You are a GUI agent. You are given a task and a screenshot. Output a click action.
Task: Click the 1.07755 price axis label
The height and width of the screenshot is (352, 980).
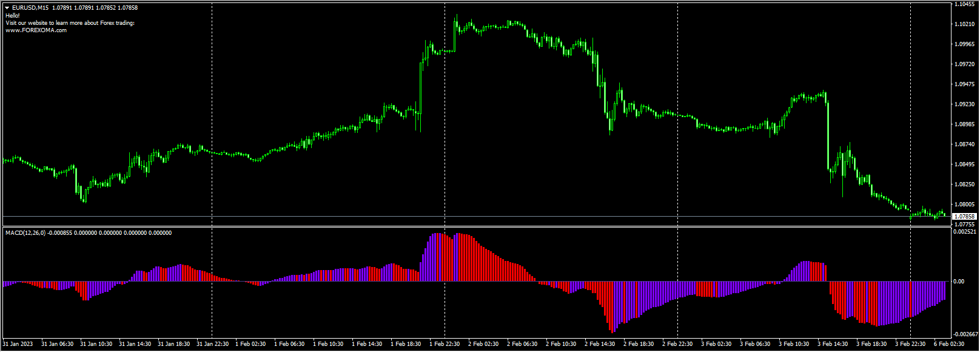point(964,224)
